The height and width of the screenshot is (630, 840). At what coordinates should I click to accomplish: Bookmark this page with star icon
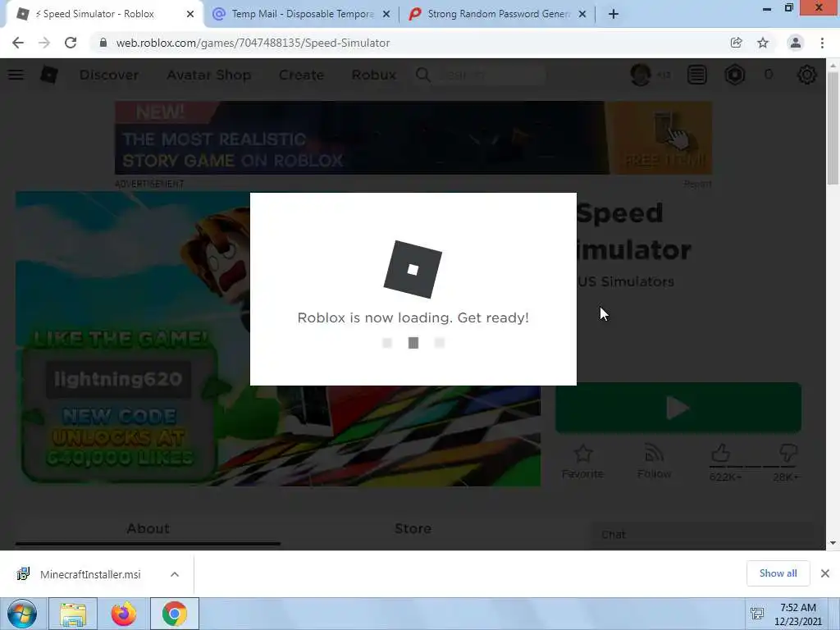click(x=763, y=43)
